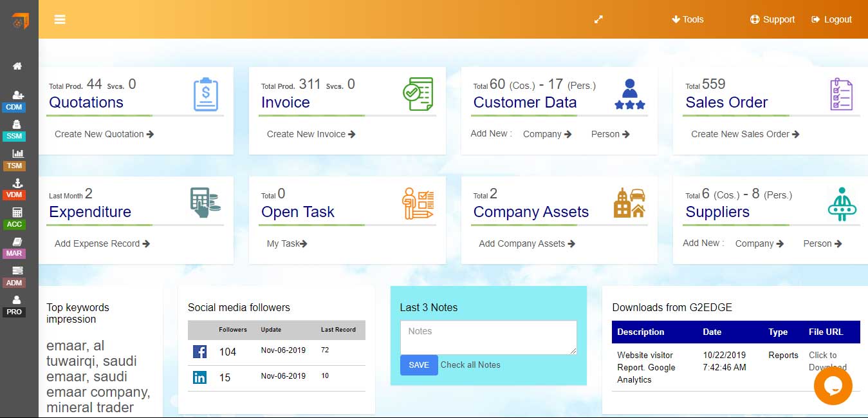Go to Home via sidebar house icon
The image size is (868, 418).
[x=17, y=66]
